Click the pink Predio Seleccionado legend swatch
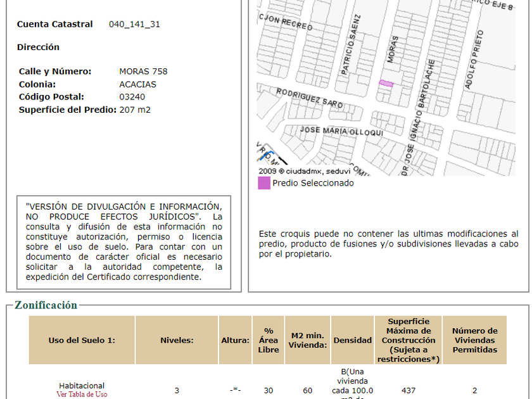 (264, 183)
